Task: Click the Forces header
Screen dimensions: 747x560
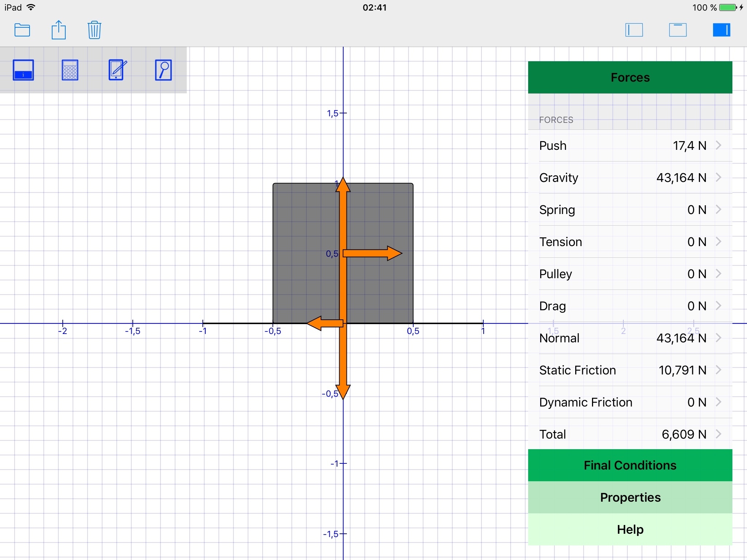Action: pos(630,77)
